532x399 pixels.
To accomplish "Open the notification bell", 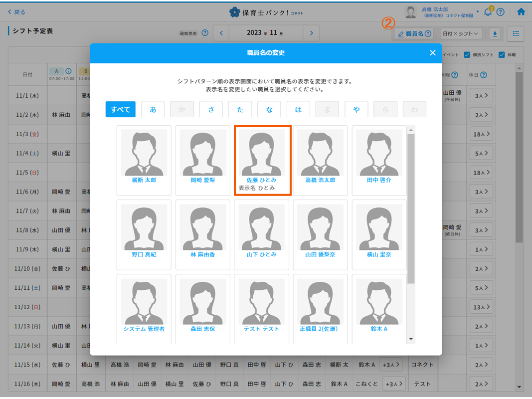I will click(488, 12).
